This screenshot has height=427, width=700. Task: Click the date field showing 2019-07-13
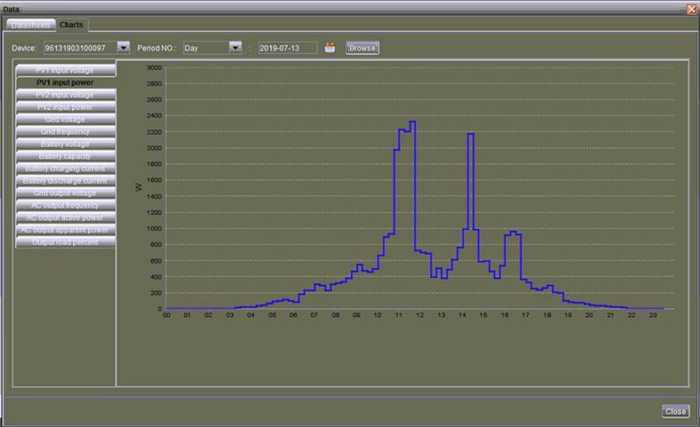point(288,48)
